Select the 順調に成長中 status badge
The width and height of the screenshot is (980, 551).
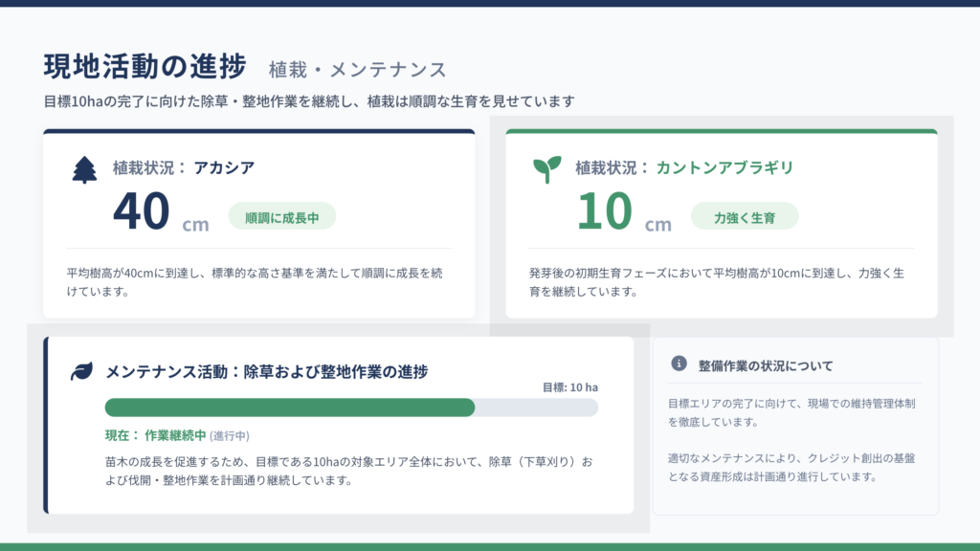pyautogui.click(x=282, y=217)
